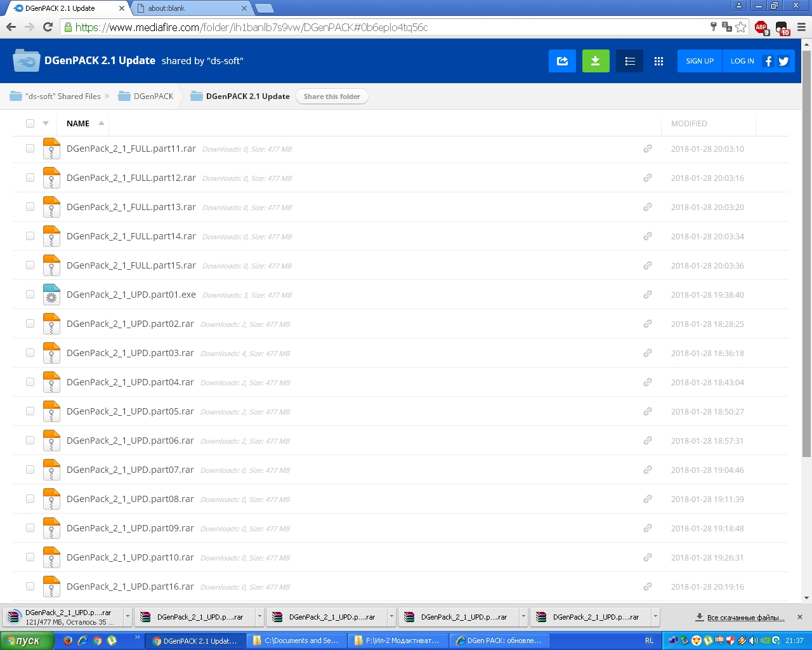812x650 pixels.
Task: Switch to list view
Action: [629, 61]
